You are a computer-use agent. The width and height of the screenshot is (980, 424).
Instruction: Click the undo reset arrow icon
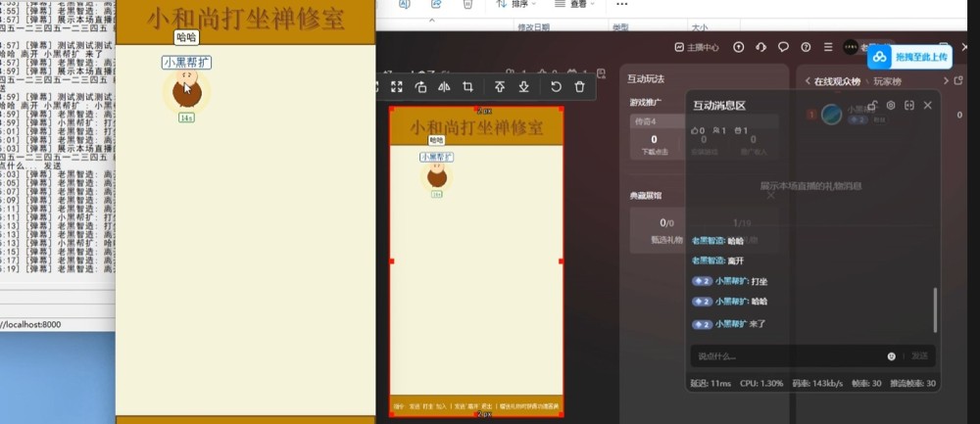pyautogui.click(x=556, y=87)
